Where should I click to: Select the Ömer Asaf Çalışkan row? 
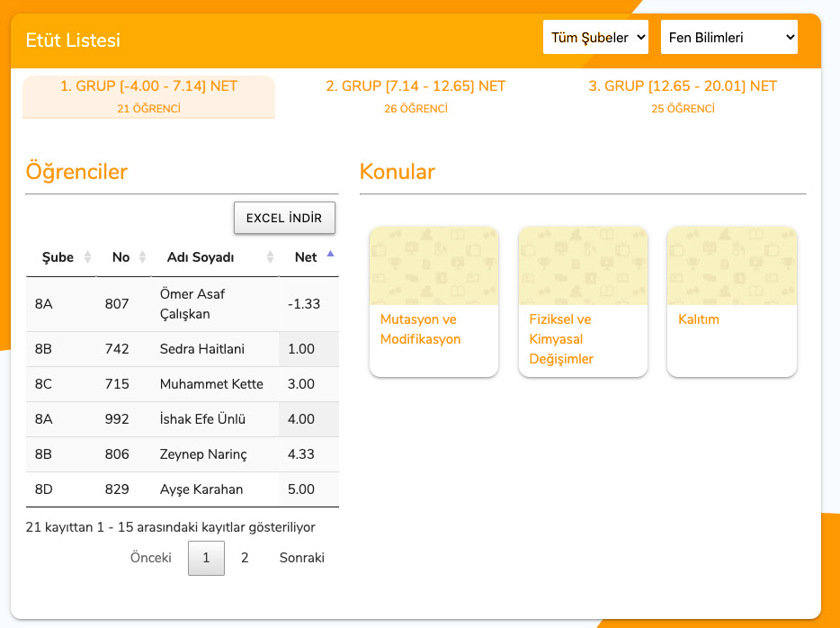[x=183, y=304]
